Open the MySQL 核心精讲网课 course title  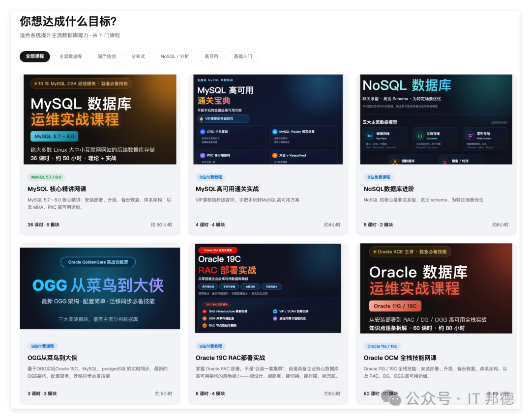pyautogui.click(x=57, y=189)
